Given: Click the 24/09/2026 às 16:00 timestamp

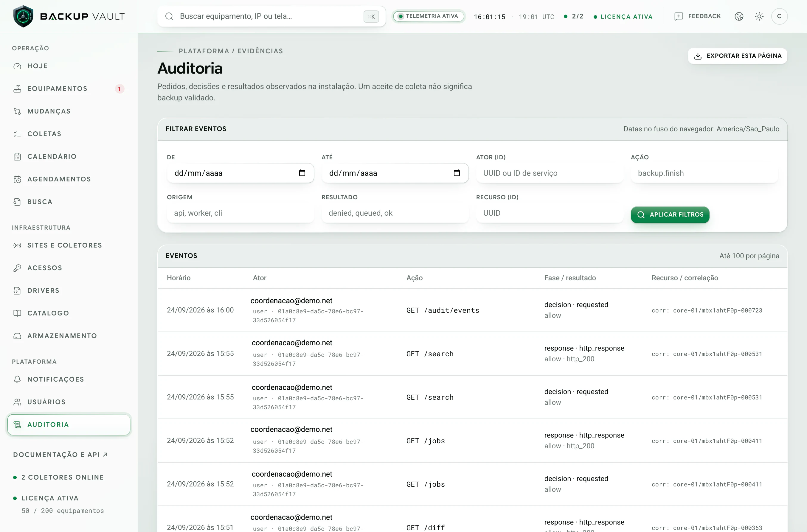Looking at the screenshot, I should (x=200, y=310).
